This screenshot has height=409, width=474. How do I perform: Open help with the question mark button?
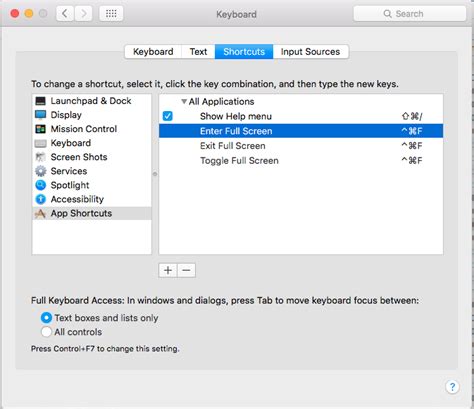click(452, 387)
